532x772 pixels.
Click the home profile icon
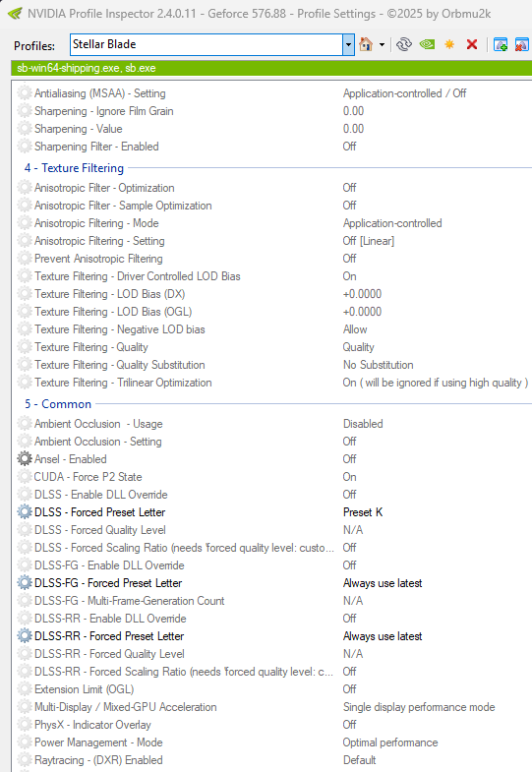point(366,45)
